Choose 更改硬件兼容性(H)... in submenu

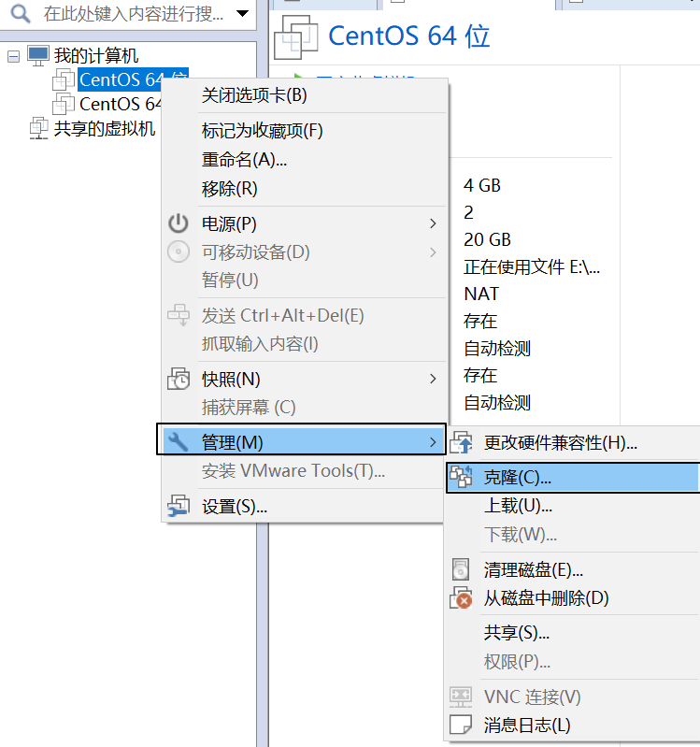coord(573,443)
